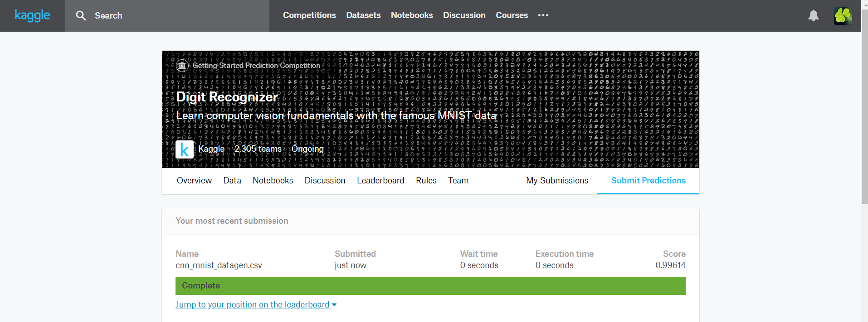Switch to the Overview tab

(x=194, y=181)
